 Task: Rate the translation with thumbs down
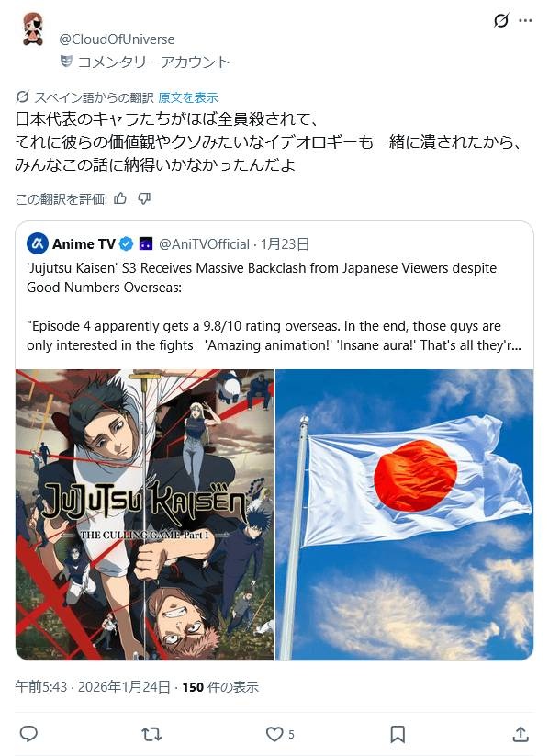tap(144, 198)
